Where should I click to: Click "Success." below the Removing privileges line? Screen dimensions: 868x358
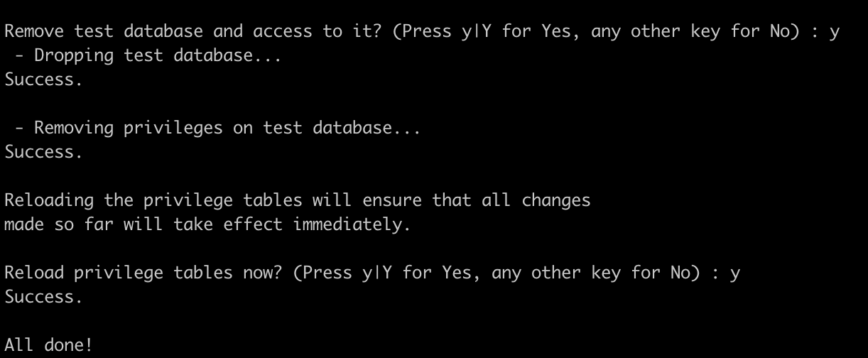point(44,152)
